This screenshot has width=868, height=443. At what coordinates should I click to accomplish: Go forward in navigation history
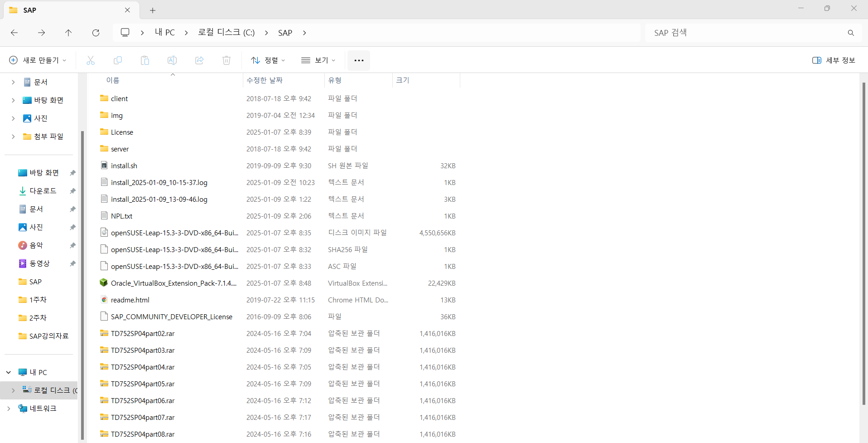click(x=42, y=33)
